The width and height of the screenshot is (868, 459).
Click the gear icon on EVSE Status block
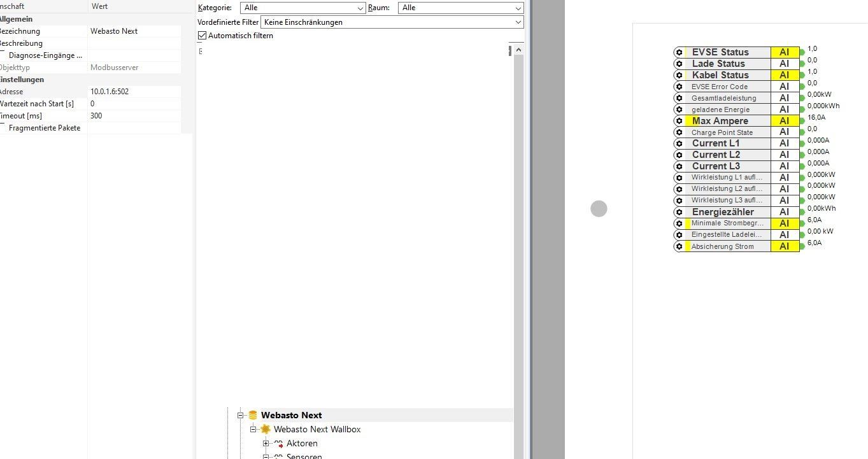pos(679,52)
